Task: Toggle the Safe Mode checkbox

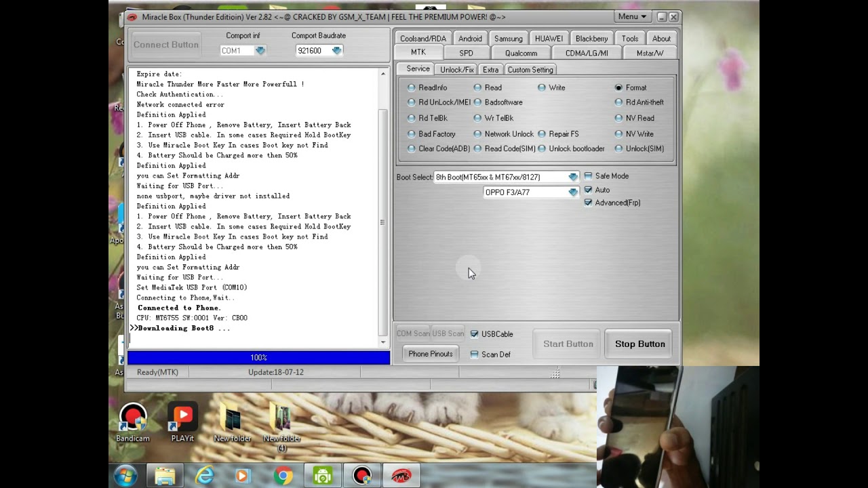Action: click(588, 176)
